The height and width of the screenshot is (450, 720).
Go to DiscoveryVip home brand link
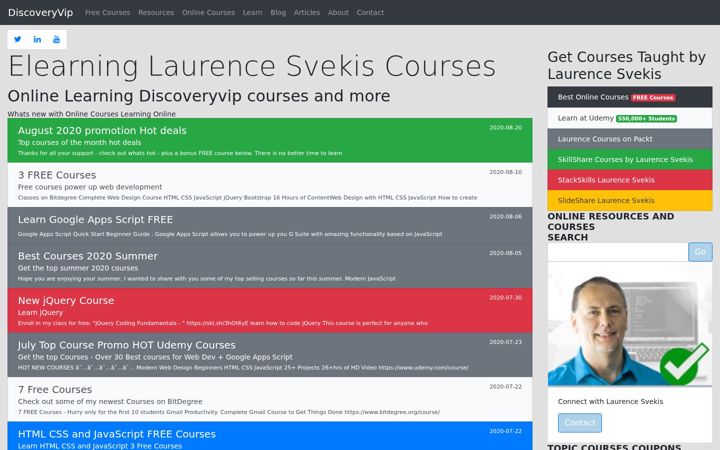40,12
